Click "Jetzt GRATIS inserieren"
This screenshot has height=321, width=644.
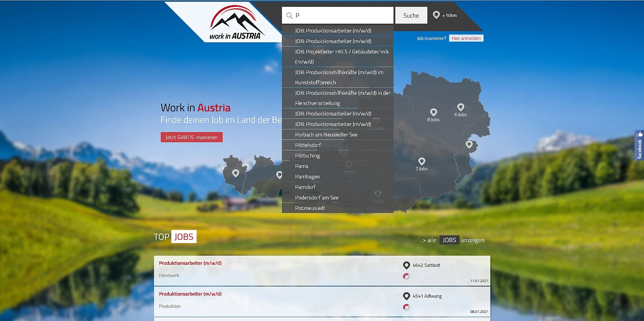(x=192, y=137)
